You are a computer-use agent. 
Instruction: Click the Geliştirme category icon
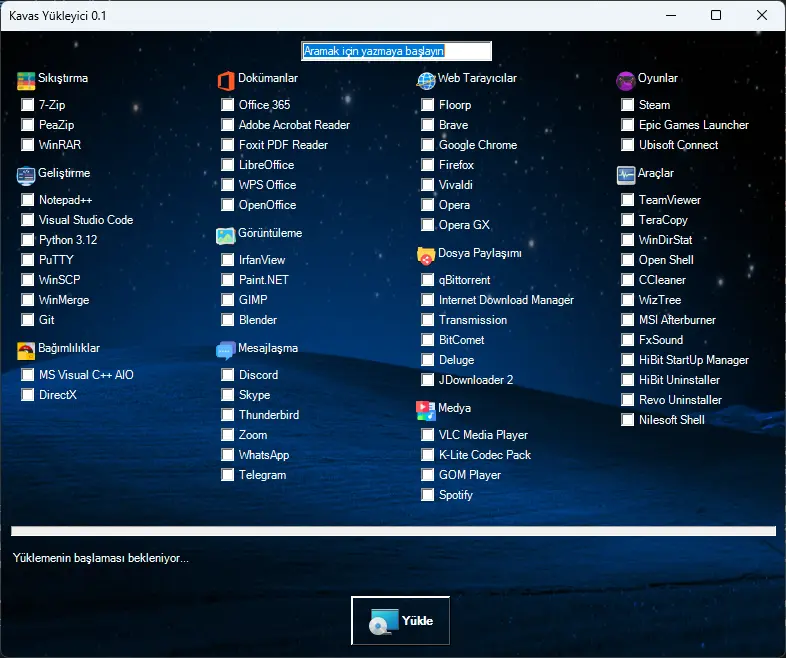click(26, 175)
